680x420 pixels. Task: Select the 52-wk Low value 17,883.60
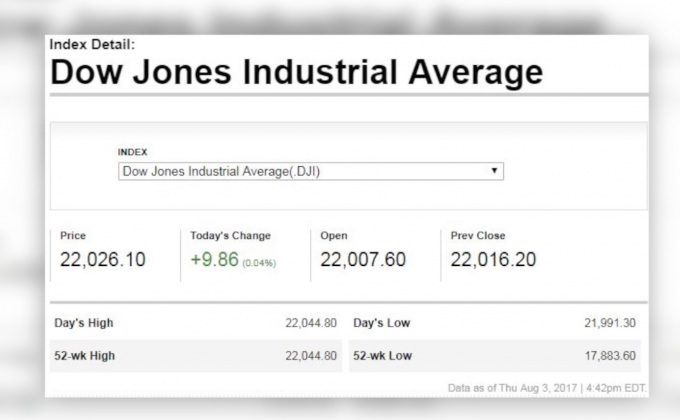[x=608, y=355]
